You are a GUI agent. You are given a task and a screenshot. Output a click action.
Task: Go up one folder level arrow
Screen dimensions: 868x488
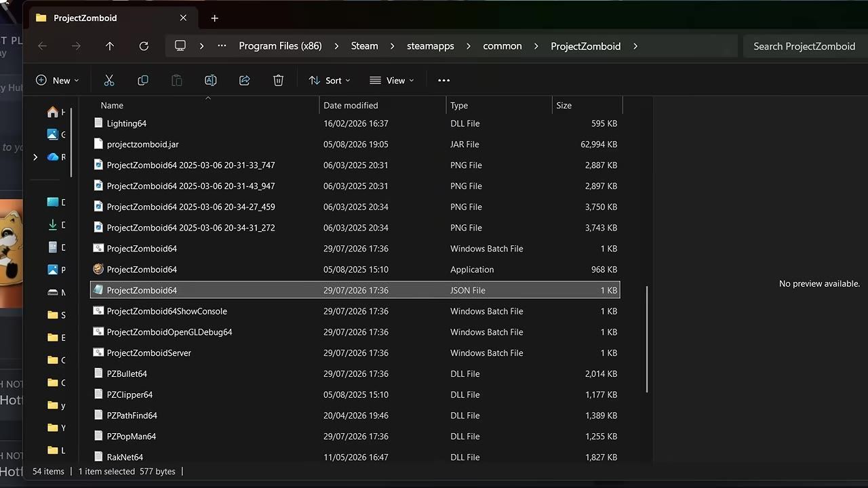coord(110,46)
